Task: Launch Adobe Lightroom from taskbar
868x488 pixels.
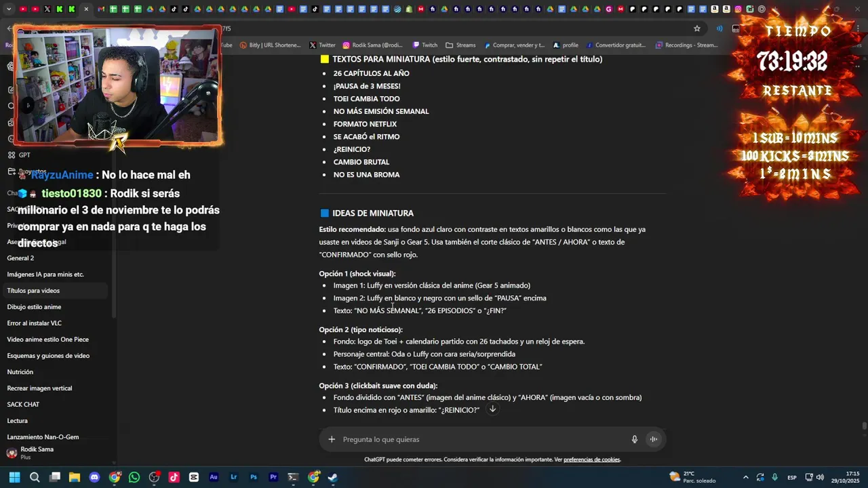Action: [x=234, y=477]
